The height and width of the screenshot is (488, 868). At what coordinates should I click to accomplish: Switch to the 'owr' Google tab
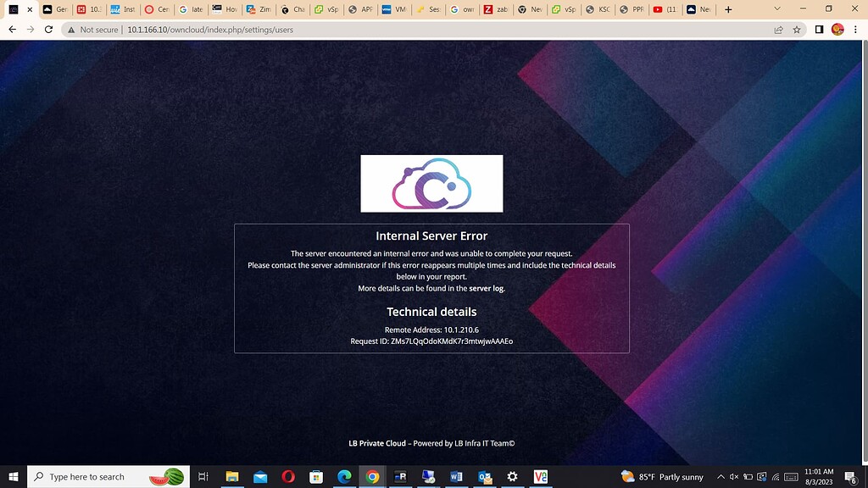[462, 9]
